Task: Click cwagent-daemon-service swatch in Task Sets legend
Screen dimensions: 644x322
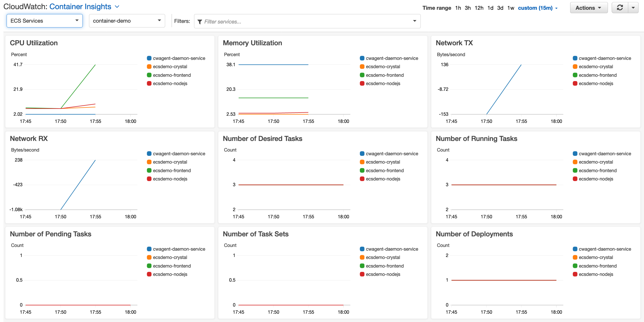Action: tap(362, 249)
